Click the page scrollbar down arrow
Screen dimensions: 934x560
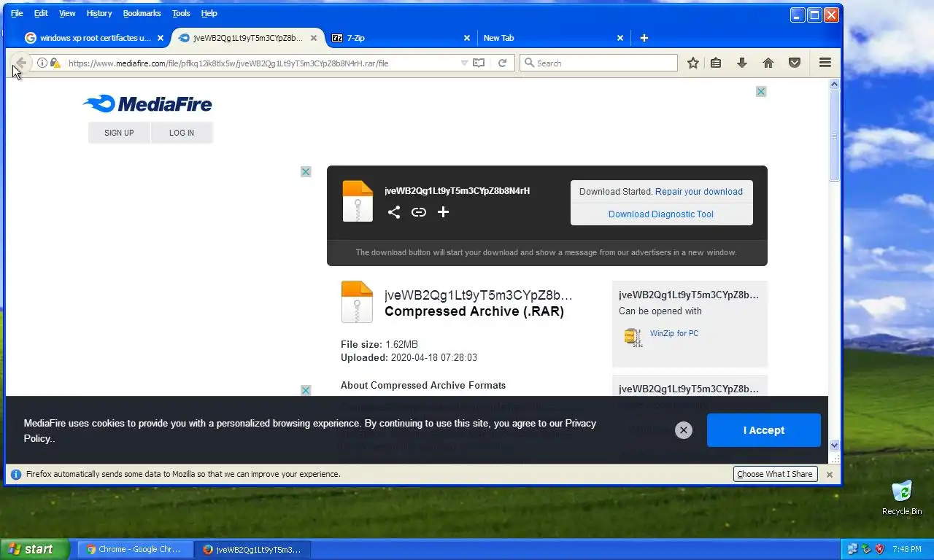835,445
